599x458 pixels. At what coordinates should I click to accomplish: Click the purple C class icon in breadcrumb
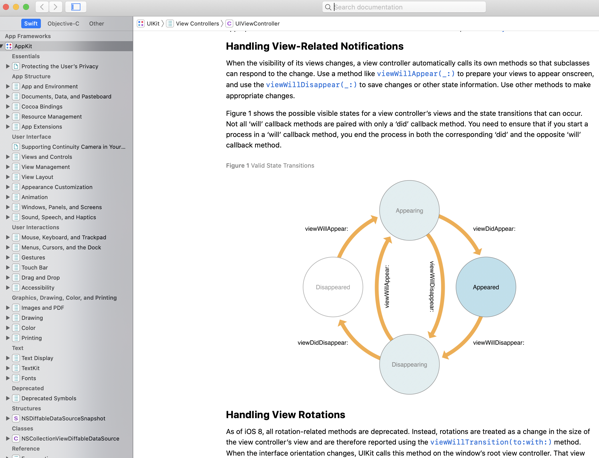pyautogui.click(x=229, y=24)
